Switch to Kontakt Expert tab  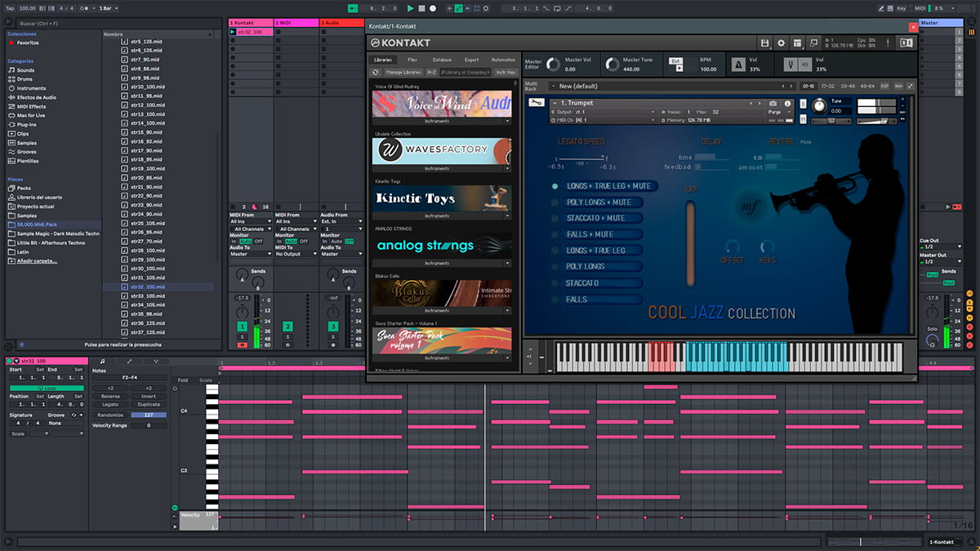[472, 60]
